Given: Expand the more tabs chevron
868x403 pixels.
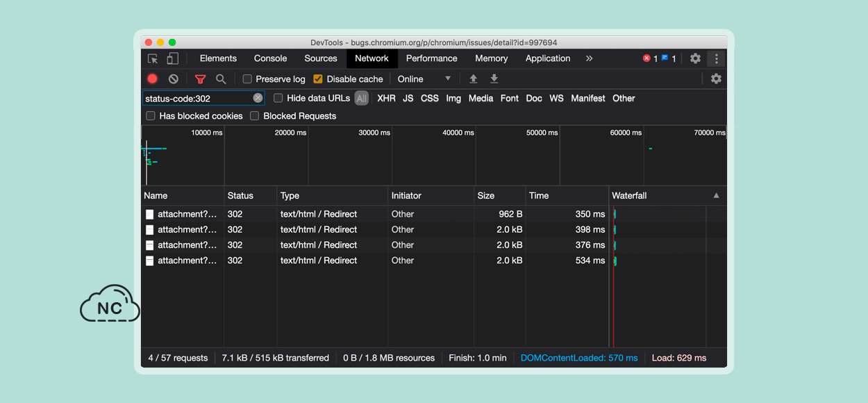Looking at the screenshot, I should (589, 59).
